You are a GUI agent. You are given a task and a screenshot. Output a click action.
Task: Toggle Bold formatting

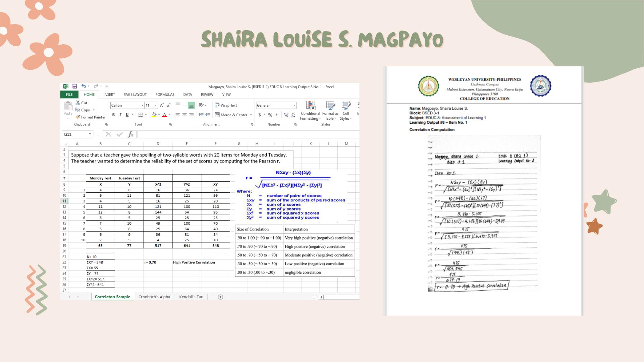pyautogui.click(x=113, y=115)
